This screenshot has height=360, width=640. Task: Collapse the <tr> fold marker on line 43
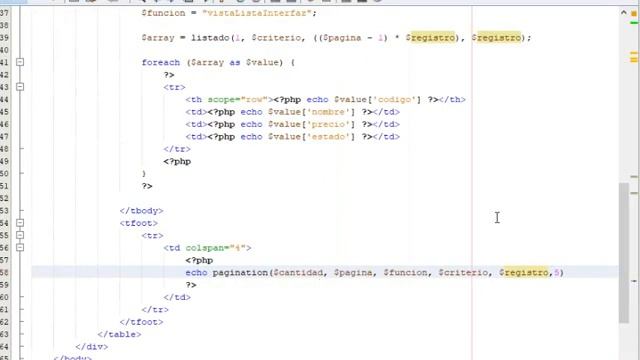[x=20, y=87]
